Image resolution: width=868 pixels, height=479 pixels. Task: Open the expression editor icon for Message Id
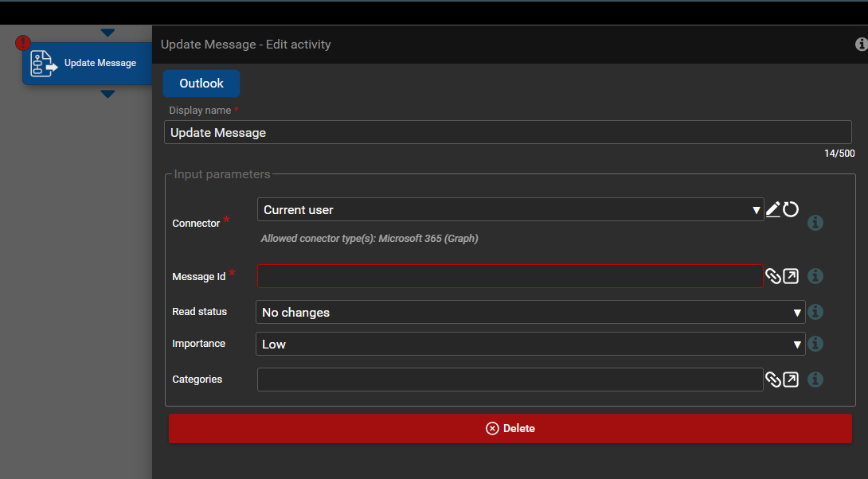pos(791,276)
